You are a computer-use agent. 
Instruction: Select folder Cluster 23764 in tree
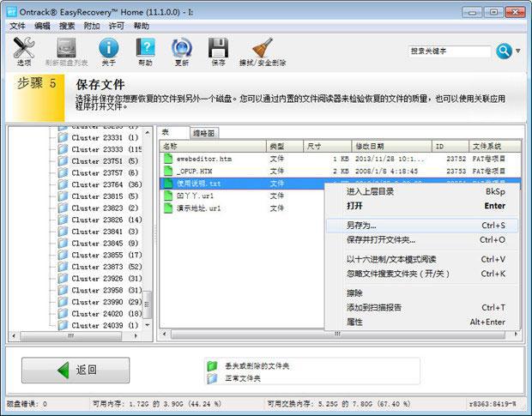coord(100,184)
